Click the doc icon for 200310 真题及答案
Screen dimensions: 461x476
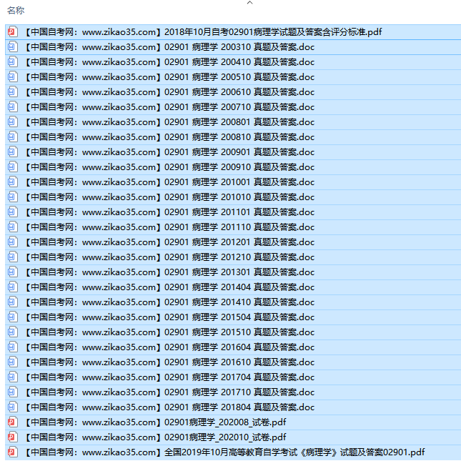(x=12, y=47)
